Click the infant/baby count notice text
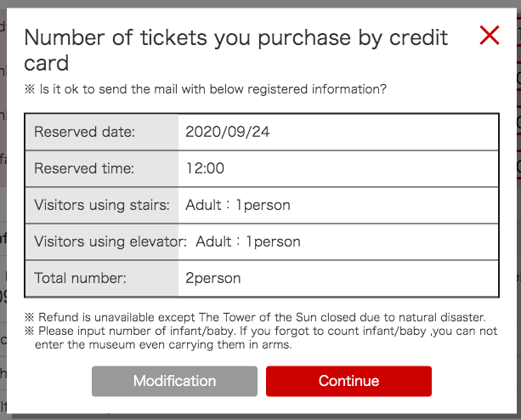Image resolution: width=521 pixels, height=420 pixels. 266,338
